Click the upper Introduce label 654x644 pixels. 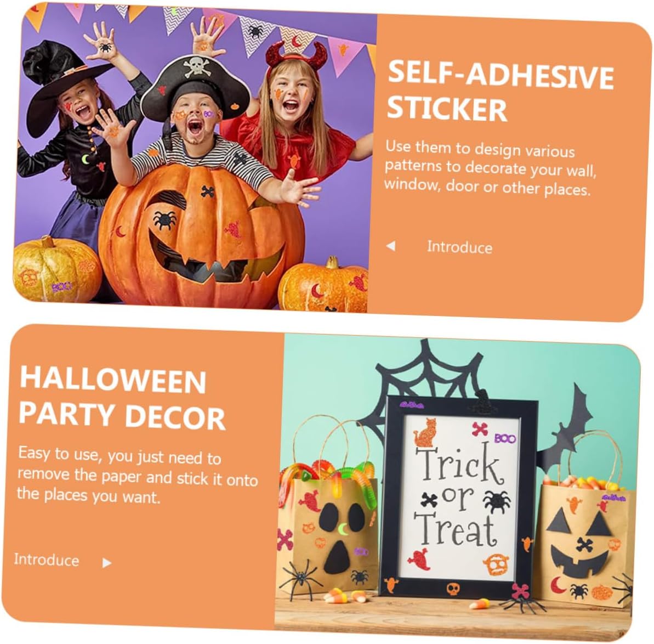(x=459, y=247)
